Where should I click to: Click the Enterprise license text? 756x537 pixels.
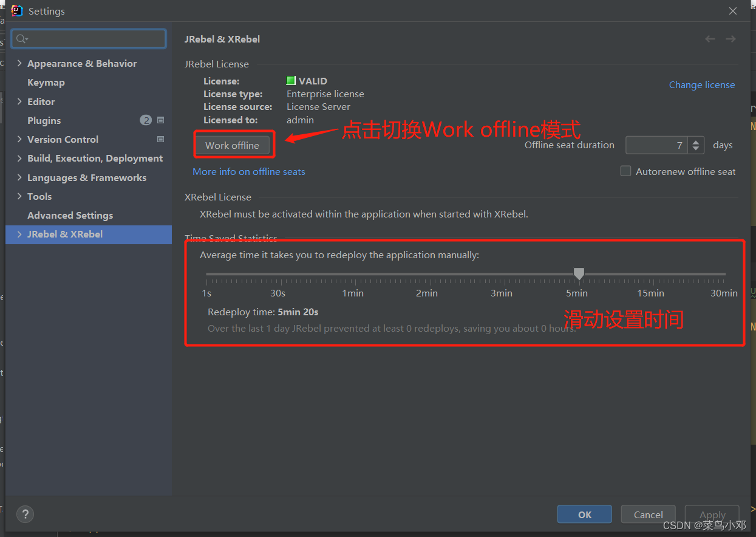(x=325, y=94)
